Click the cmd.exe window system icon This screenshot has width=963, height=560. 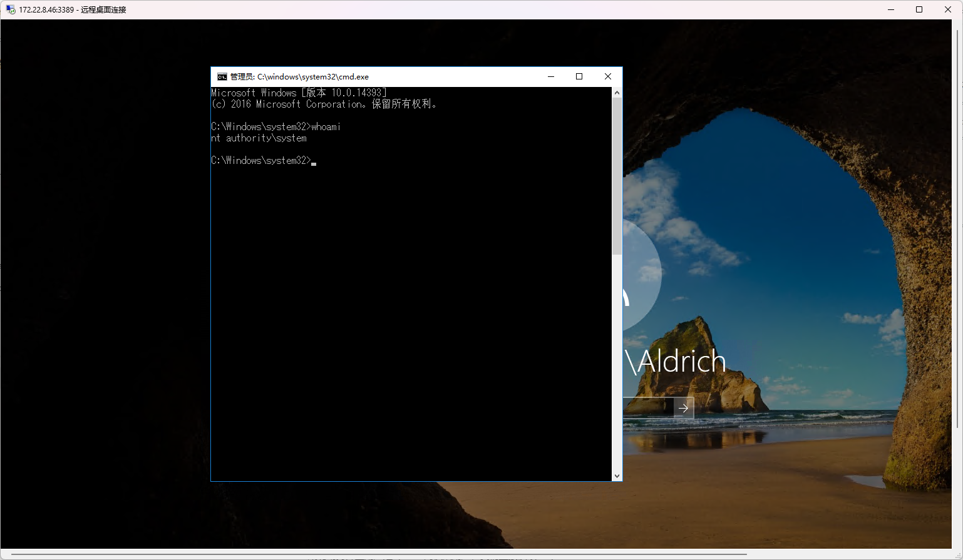click(222, 77)
